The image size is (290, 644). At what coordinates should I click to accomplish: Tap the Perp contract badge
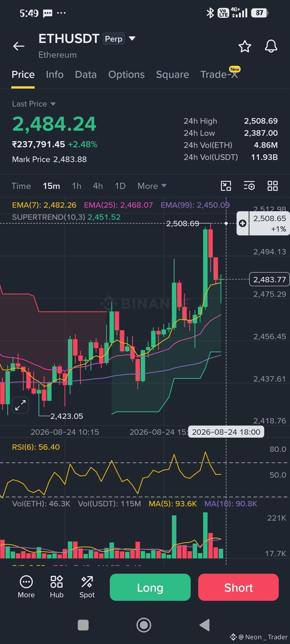(x=114, y=39)
